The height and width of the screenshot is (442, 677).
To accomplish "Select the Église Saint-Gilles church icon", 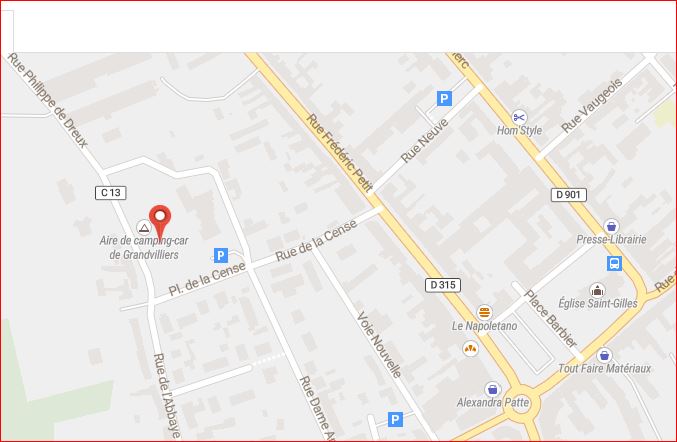I will (x=598, y=290).
